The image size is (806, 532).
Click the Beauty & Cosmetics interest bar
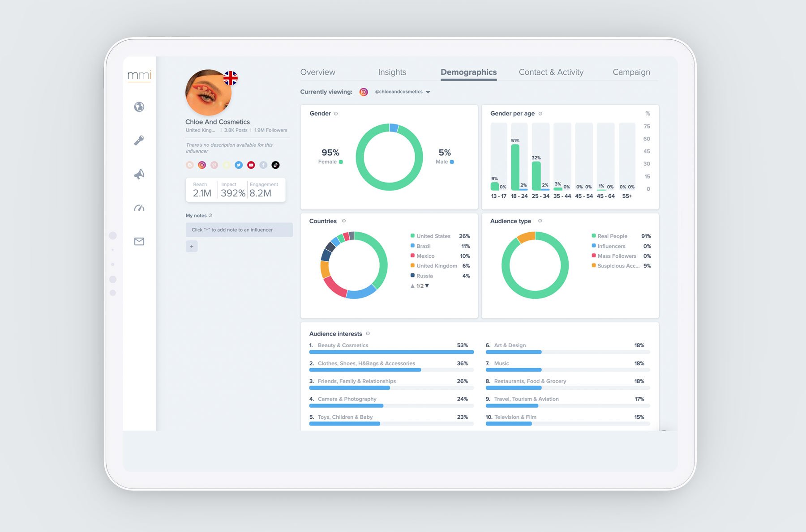pyautogui.click(x=391, y=352)
